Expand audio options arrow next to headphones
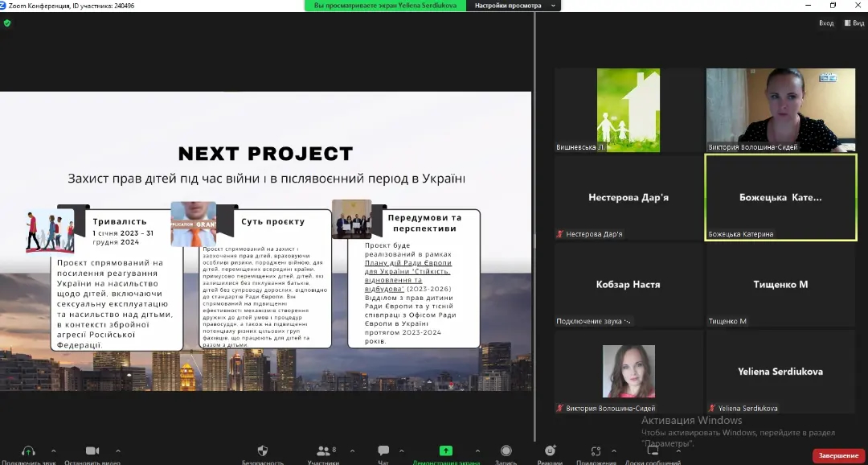The width and height of the screenshot is (868, 465). point(54,451)
